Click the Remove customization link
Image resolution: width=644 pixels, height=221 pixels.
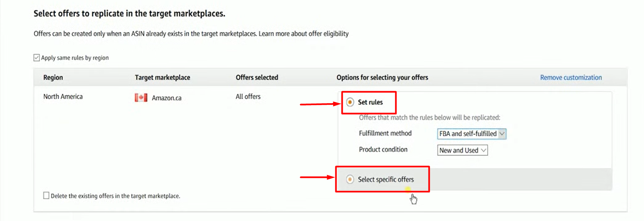pos(571,78)
